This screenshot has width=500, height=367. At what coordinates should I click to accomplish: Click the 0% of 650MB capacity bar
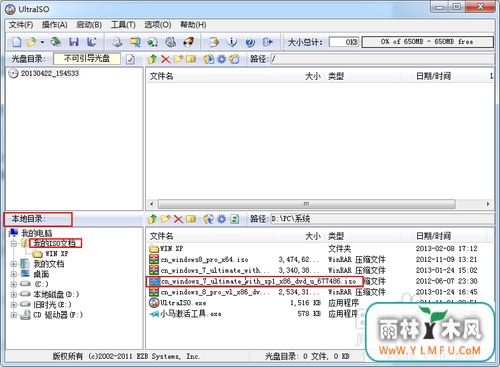click(x=427, y=42)
